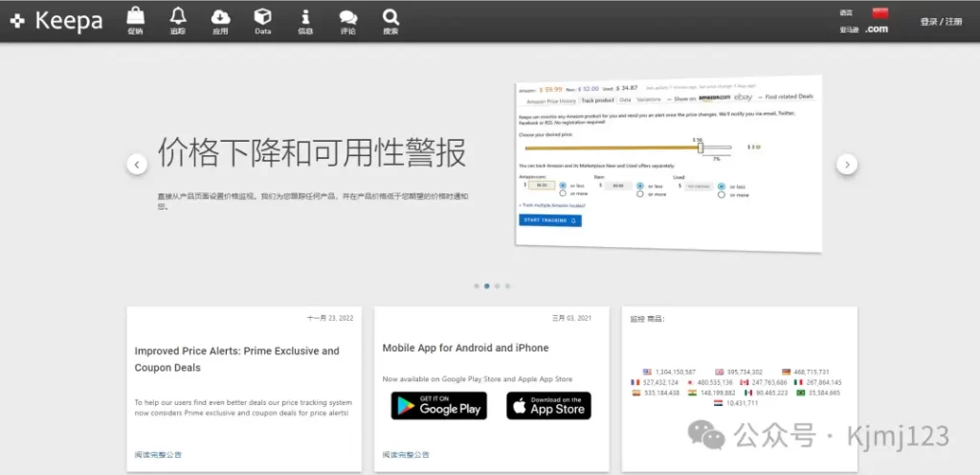
Task: Select Amazon 'or less' radio button
Action: (x=563, y=186)
